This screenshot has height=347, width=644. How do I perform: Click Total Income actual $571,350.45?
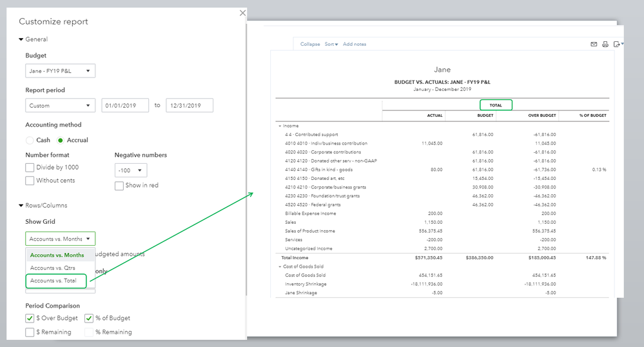click(429, 258)
